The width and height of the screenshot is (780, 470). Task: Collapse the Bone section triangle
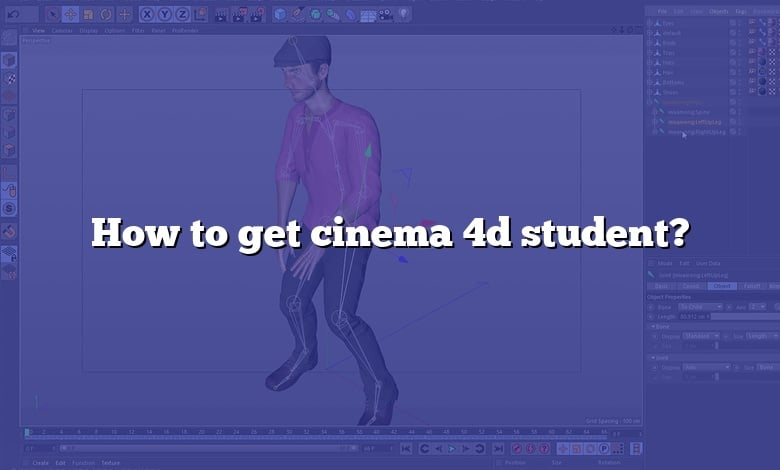click(653, 327)
